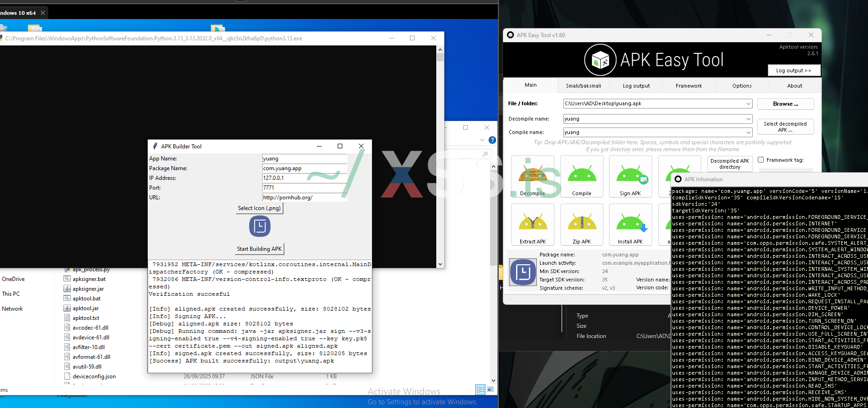
Task: Click the 'JSON File' type cell
Action: [x=262, y=376]
